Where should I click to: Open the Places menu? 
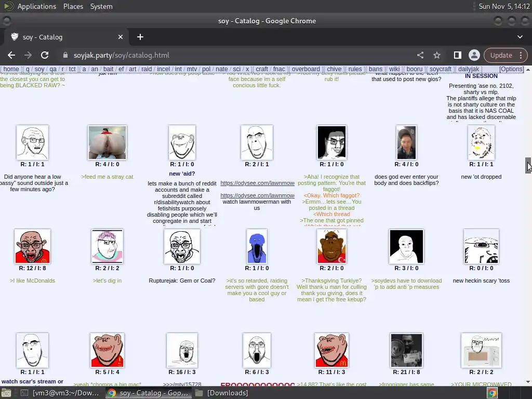[x=73, y=6]
